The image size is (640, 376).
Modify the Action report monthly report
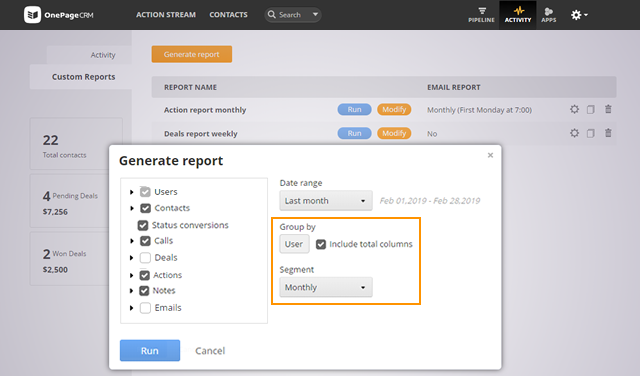coord(394,109)
